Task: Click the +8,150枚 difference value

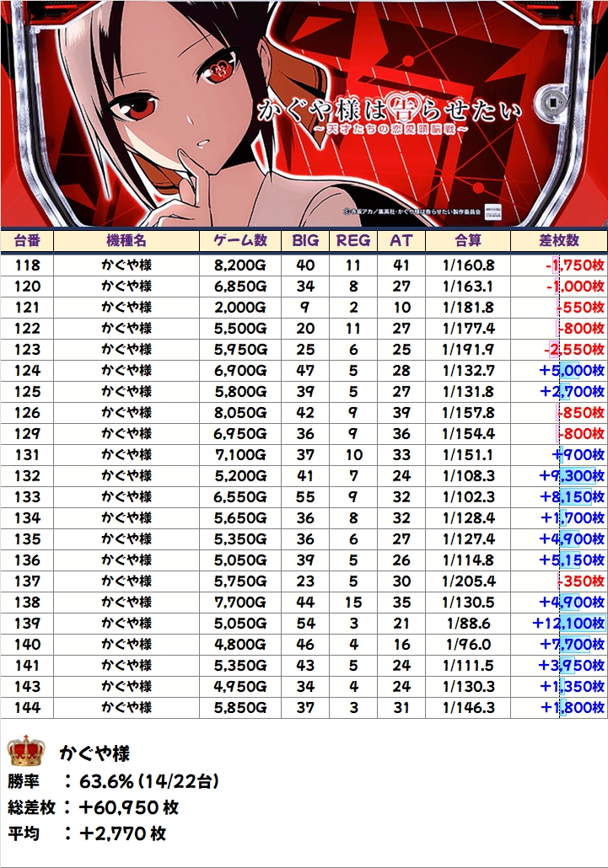Action: point(572,496)
